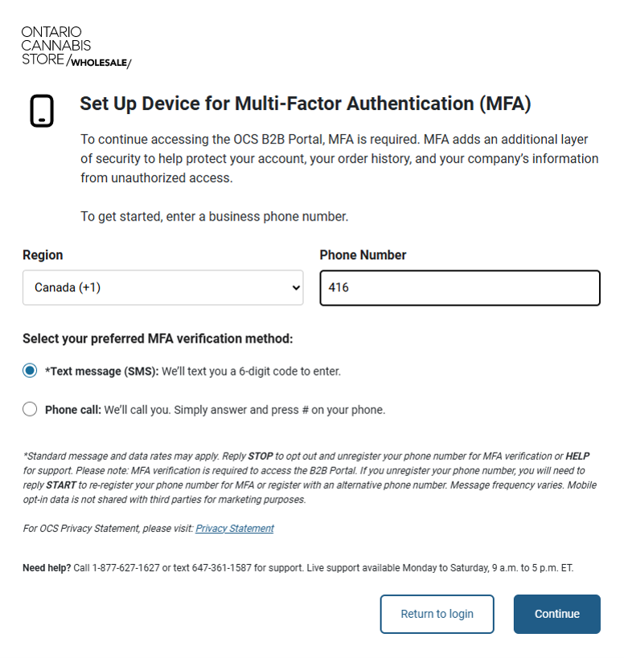The width and height of the screenshot is (624, 658).
Task: Expand Region selector via the chevron arrow
Action: pyautogui.click(x=296, y=288)
